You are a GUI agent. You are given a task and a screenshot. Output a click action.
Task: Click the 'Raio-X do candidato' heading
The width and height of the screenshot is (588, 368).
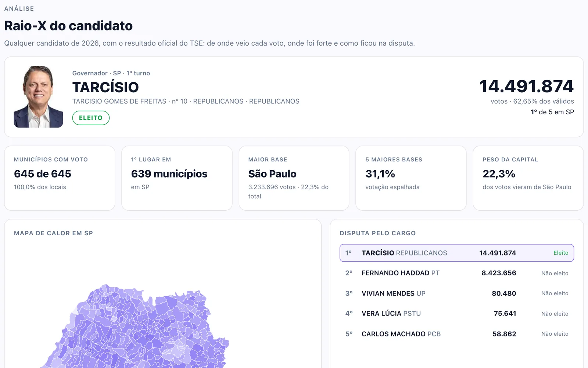[x=68, y=26]
